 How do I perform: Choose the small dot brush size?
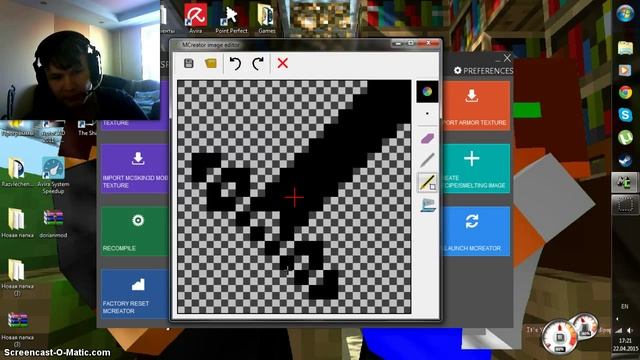pyautogui.click(x=427, y=114)
